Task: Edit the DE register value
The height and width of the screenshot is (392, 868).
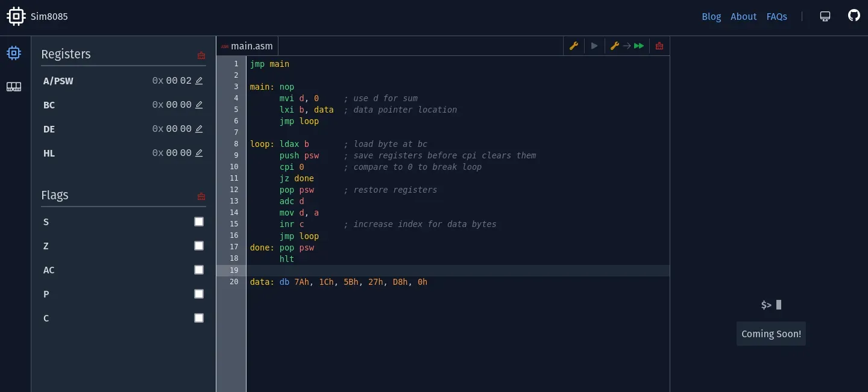Action: (199, 129)
